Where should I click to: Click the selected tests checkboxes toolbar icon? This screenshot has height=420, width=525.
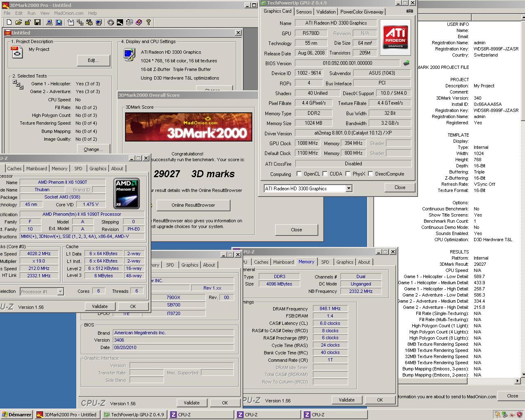coord(80,22)
